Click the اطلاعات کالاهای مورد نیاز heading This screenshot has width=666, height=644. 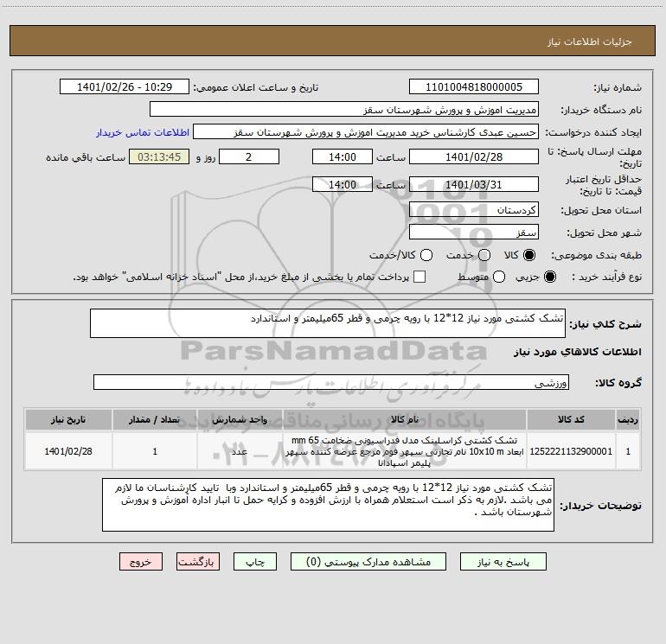click(x=578, y=352)
